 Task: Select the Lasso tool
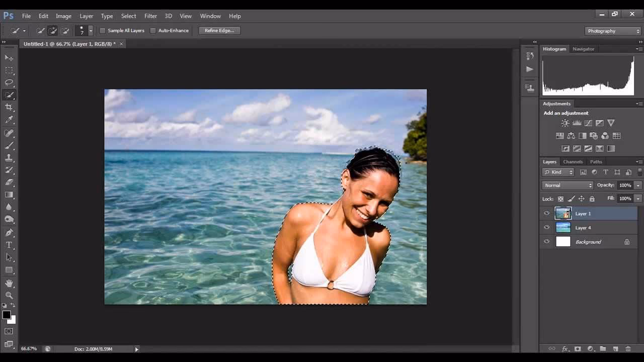pyautogui.click(x=9, y=82)
